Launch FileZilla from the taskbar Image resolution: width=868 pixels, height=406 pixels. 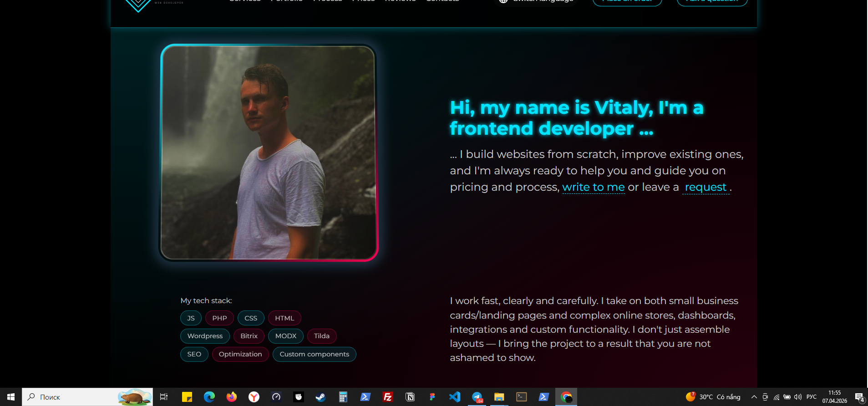point(388,397)
